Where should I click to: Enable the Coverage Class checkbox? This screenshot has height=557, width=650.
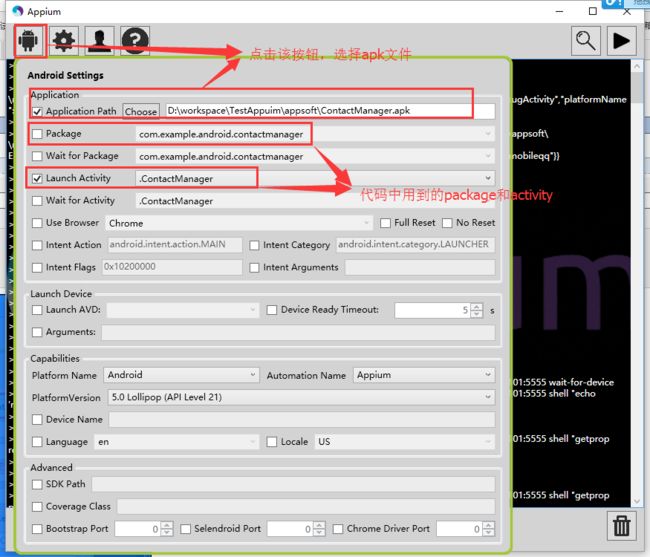37,507
